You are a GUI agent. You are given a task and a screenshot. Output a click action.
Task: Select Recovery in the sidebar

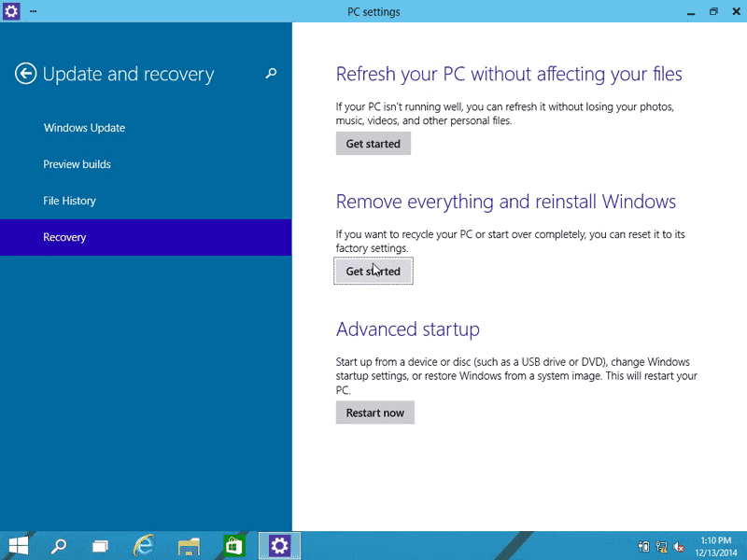pos(146,237)
